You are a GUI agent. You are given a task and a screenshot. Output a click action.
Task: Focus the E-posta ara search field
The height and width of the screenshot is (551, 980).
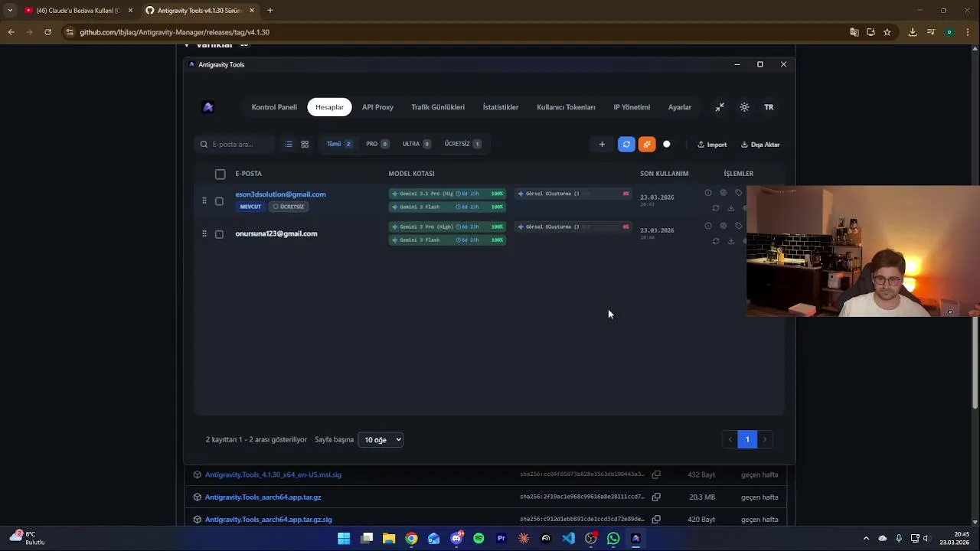pos(236,144)
